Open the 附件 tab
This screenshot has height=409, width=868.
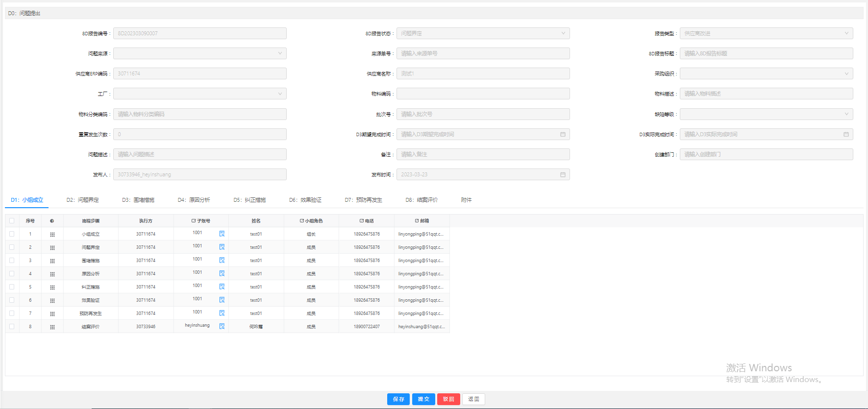click(x=466, y=200)
